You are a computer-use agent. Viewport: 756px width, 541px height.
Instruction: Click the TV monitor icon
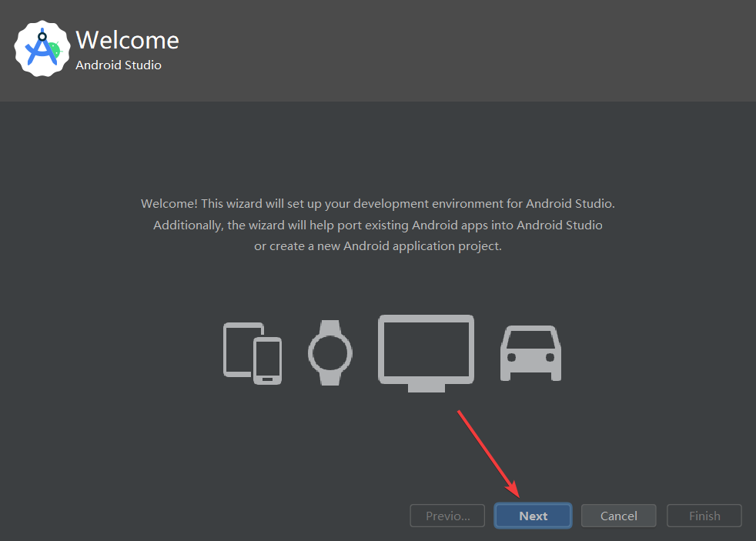427,353
